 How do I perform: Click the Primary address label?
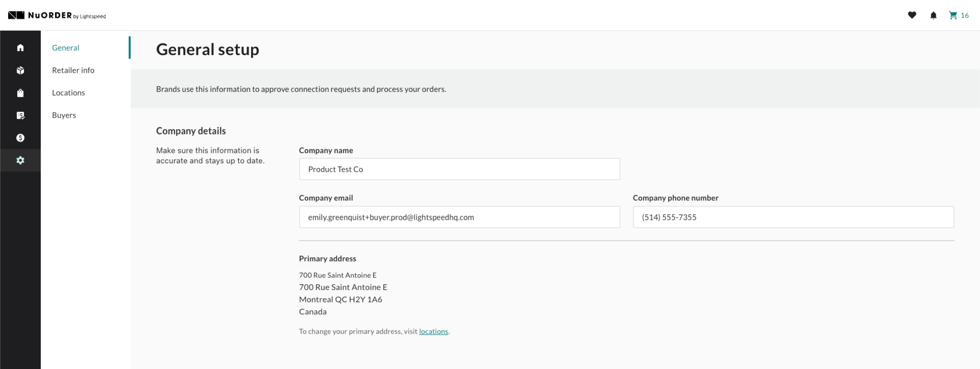[328, 258]
